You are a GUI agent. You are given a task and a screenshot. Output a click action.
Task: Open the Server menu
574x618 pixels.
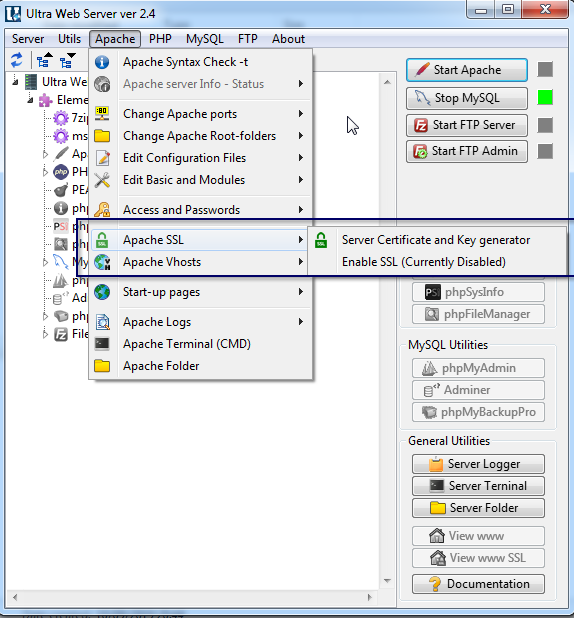[28, 39]
